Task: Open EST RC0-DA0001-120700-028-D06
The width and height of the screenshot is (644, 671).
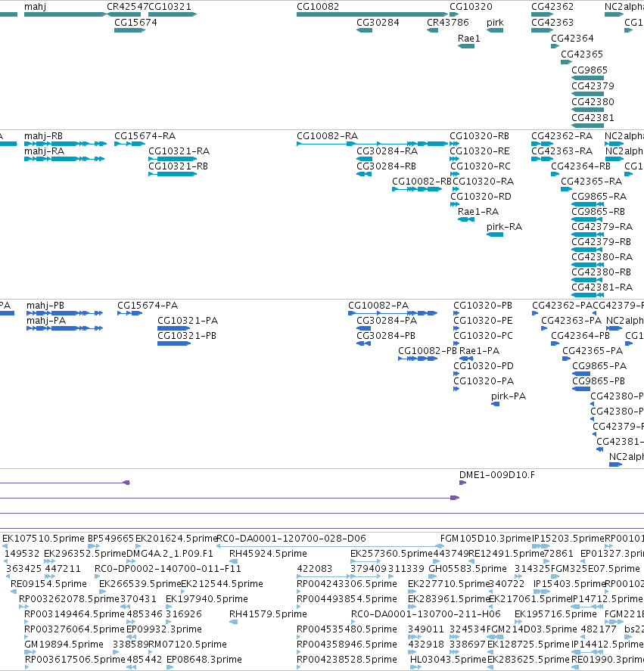Action: pyautogui.click(x=291, y=539)
